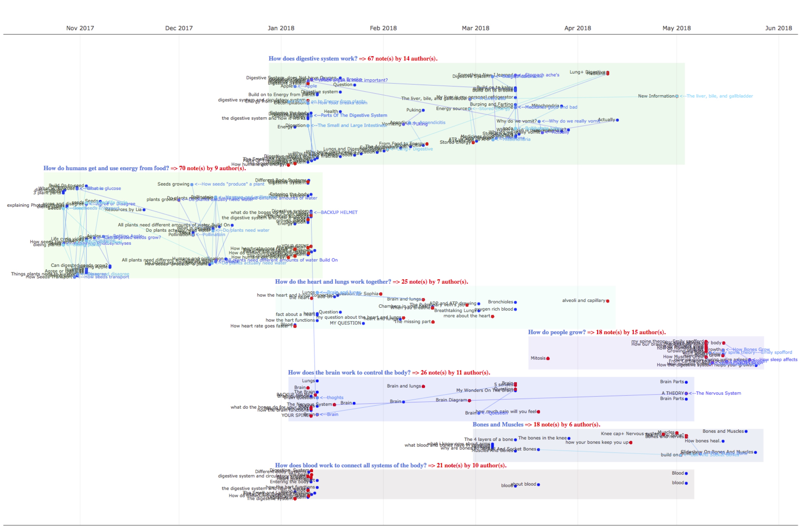Open 'How does the brain work to control the body?' heading

click(x=349, y=372)
